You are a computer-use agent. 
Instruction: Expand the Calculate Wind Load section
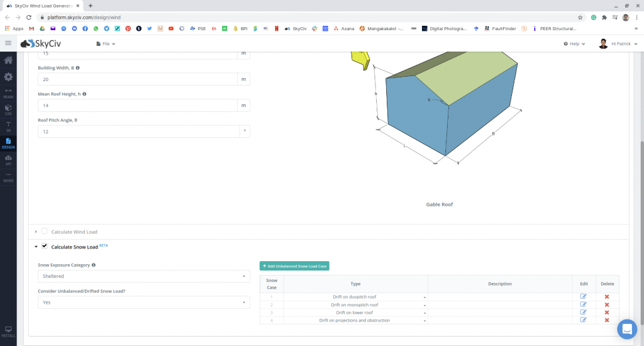[x=36, y=232]
